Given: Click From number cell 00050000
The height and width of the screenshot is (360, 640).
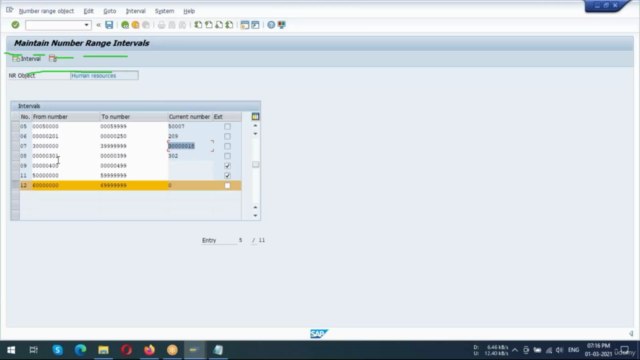Looking at the screenshot, I should [65, 127].
